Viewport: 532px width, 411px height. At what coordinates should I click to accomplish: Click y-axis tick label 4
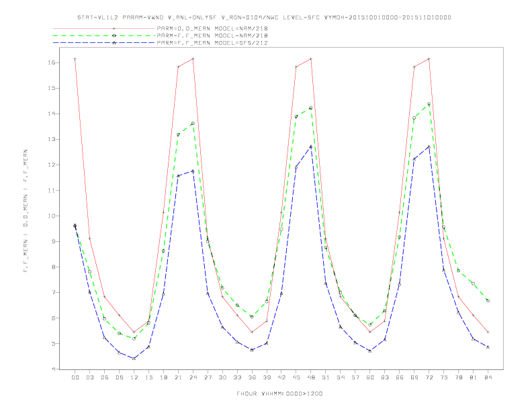pyautogui.click(x=54, y=369)
